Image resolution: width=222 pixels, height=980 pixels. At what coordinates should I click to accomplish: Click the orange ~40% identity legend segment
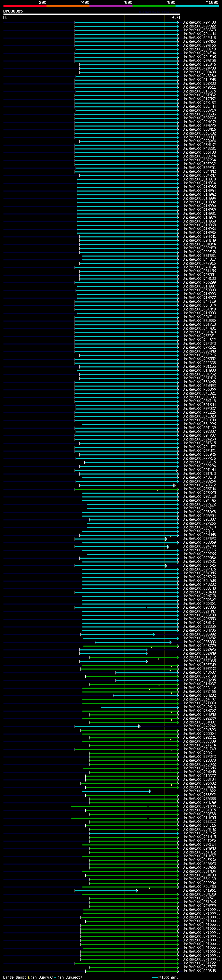click(x=68, y=6)
